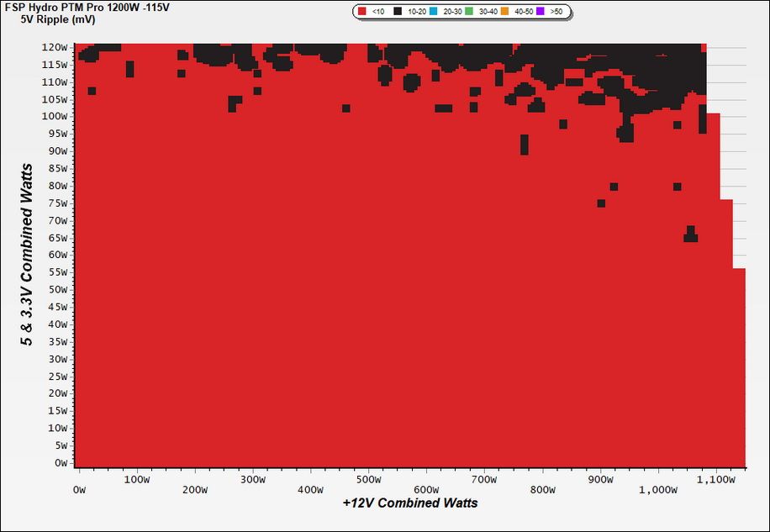This screenshot has height=532, width=770.
Task: Click the '120w' y-axis label
Action: tap(55, 48)
